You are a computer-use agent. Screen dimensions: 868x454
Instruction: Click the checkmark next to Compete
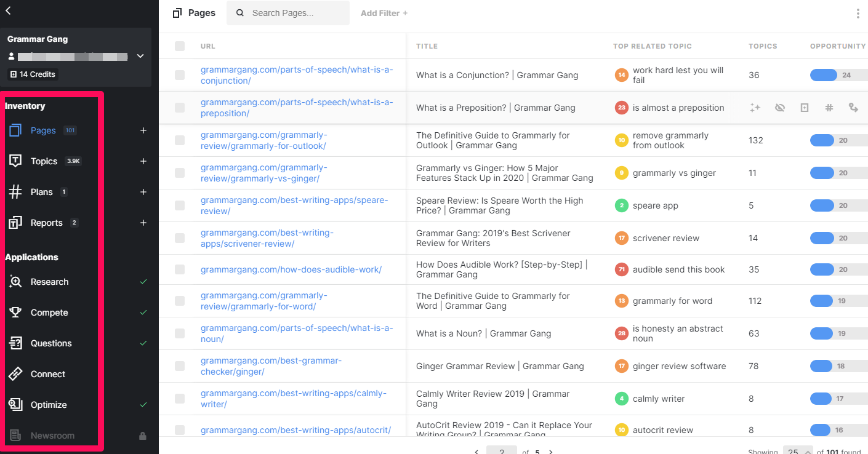(143, 313)
